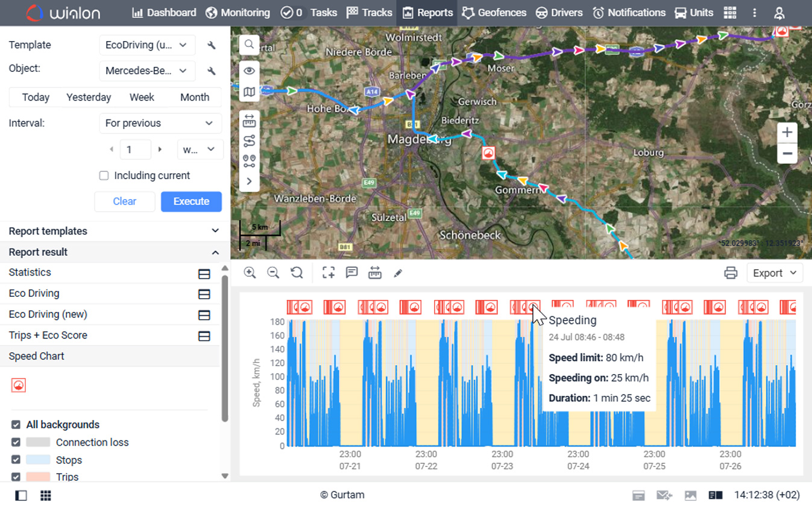The image size is (812, 508).
Task: Select the Month interval button
Action: (195, 97)
